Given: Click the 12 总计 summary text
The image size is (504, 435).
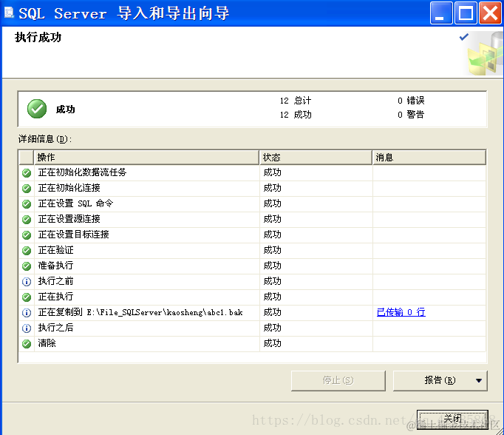Looking at the screenshot, I should tap(296, 101).
